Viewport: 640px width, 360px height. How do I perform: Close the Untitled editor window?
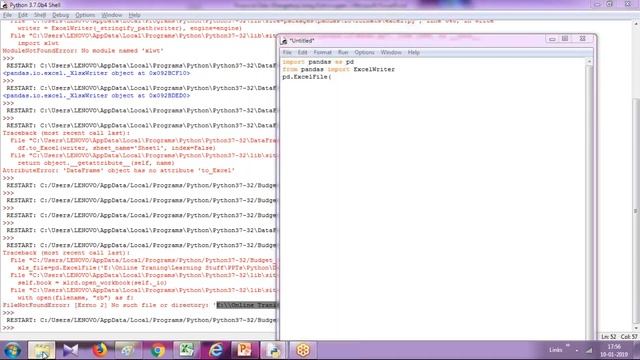582,39
